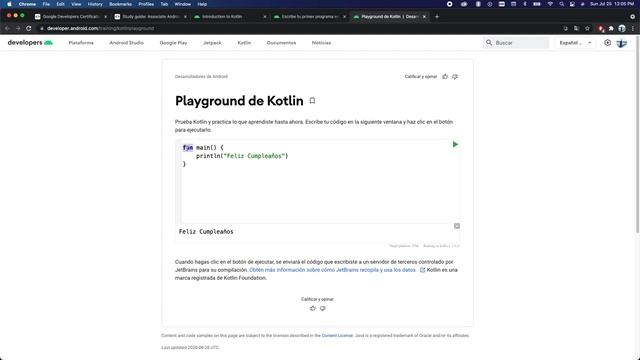Reload the page in Chrome

29,28
